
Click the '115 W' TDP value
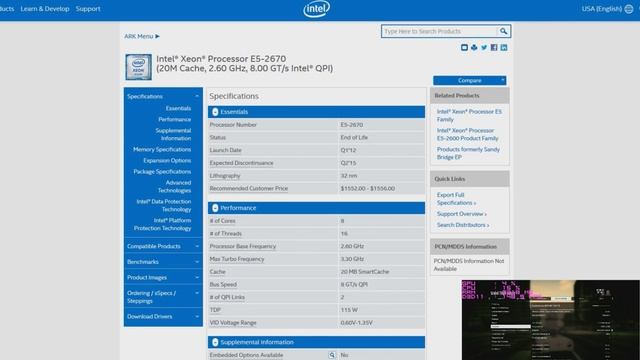click(x=349, y=310)
